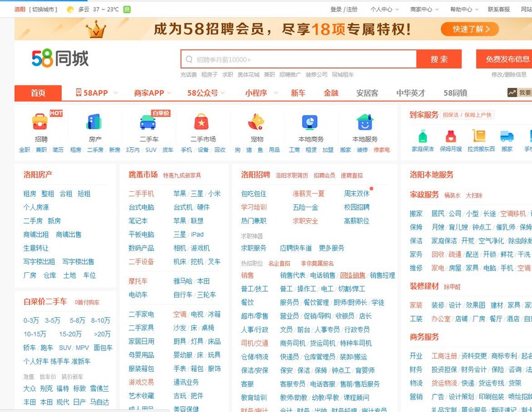This screenshot has height=412, width=532.
Task: Open the 洛阳房产 section heading
Action: coord(38,174)
